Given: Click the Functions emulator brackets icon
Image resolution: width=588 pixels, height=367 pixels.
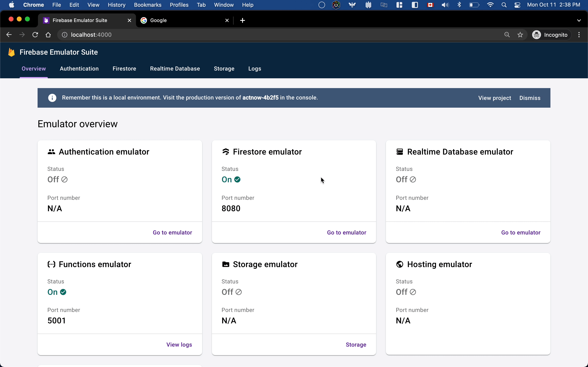Looking at the screenshot, I should [51, 264].
